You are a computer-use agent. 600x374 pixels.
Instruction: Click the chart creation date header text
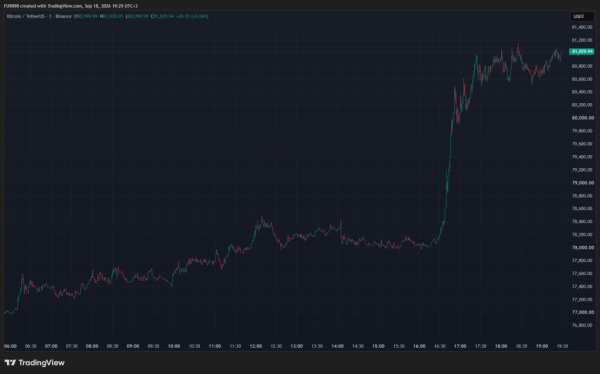(x=71, y=6)
